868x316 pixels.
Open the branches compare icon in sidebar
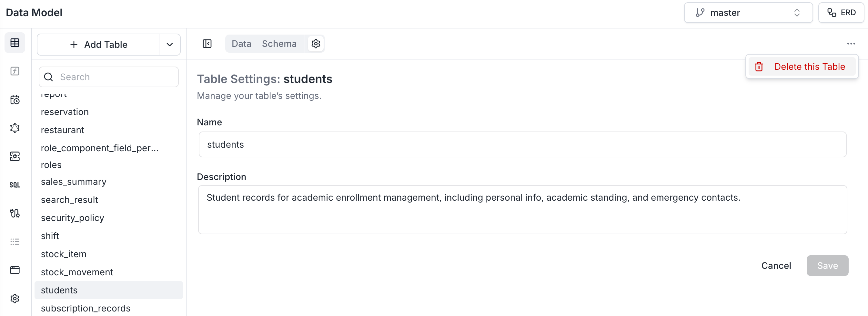point(15,214)
